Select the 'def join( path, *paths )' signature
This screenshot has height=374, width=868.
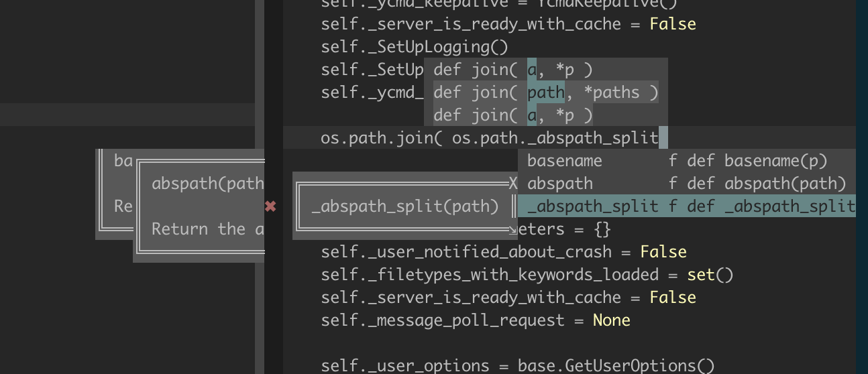545,92
